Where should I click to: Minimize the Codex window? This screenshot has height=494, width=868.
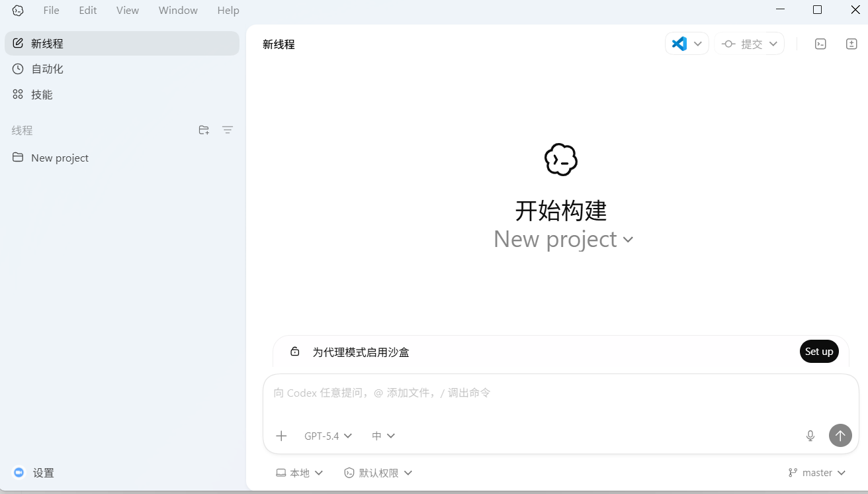point(780,10)
